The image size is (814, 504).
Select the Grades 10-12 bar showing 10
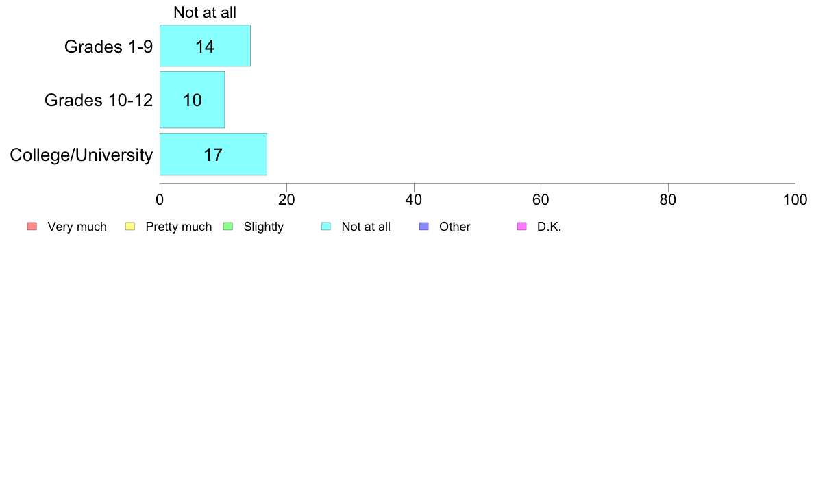coord(192,100)
